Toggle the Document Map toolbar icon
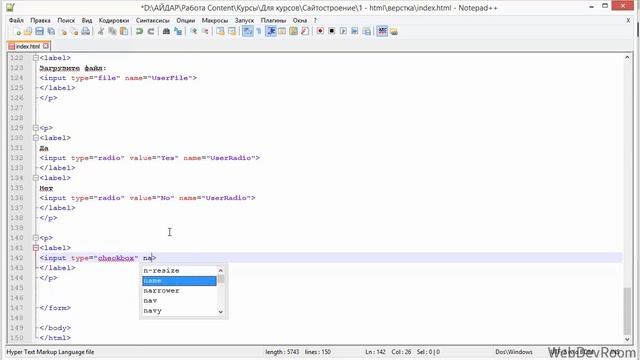The width and height of the screenshot is (640, 360). click(293, 31)
